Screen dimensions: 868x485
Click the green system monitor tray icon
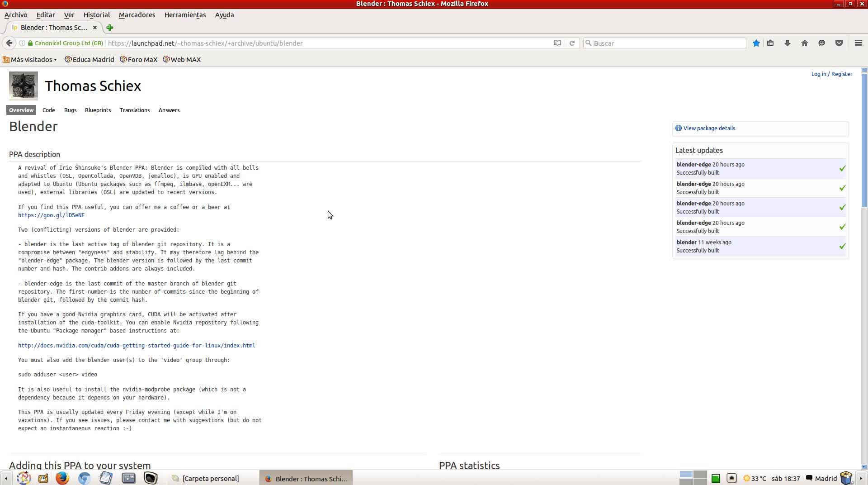click(715, 478)
